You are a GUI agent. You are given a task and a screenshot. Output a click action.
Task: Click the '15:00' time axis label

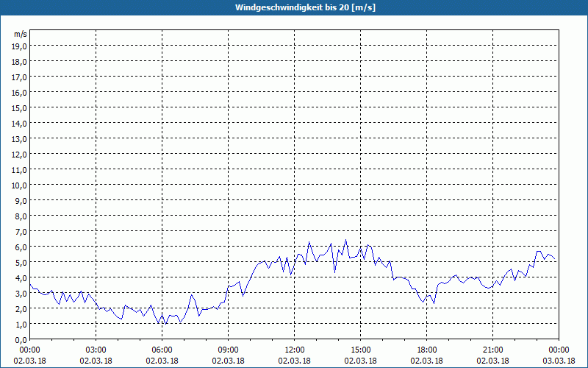click(x=360, y=350)
